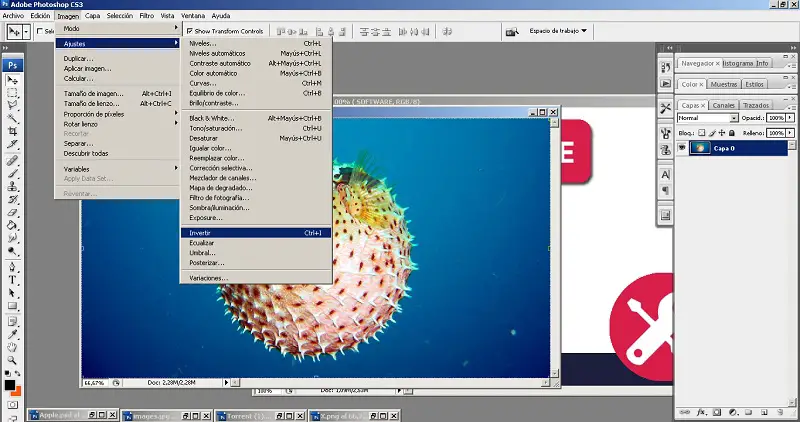Screen dimensions: 800x422
Task: Click the Ps logo atop the toolbox
Action: pyautogui.click(x=12, y=65)
